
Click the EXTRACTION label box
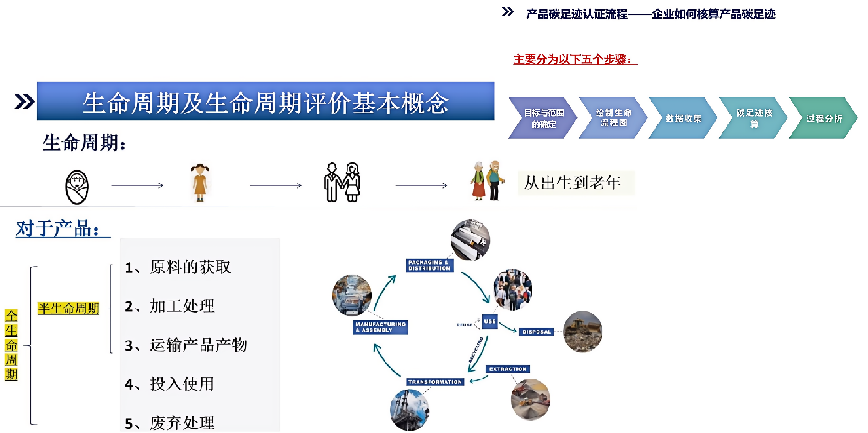point(508,369)
